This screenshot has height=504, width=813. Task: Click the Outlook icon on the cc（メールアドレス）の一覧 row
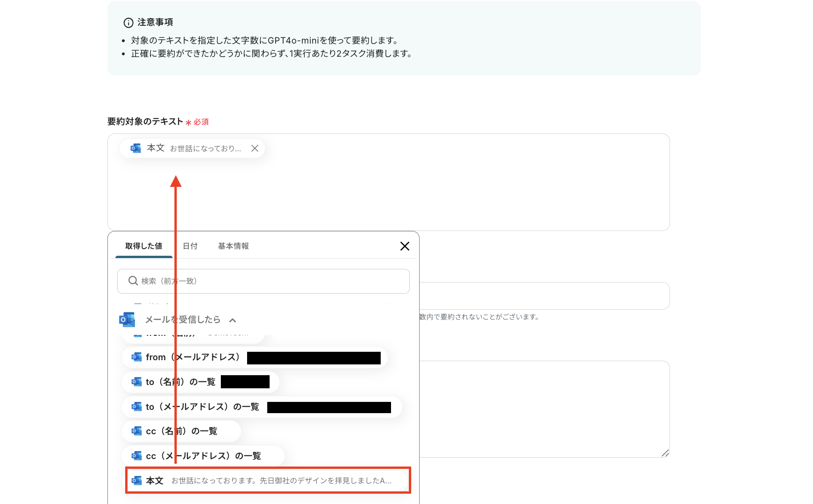pos(136,456)
